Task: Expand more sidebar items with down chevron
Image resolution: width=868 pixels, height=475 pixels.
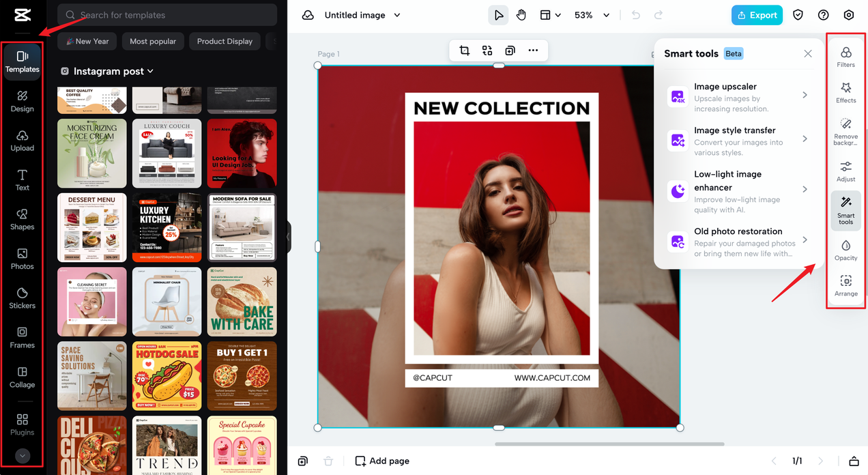Action: pyautogui.click(x=22, y=456)
